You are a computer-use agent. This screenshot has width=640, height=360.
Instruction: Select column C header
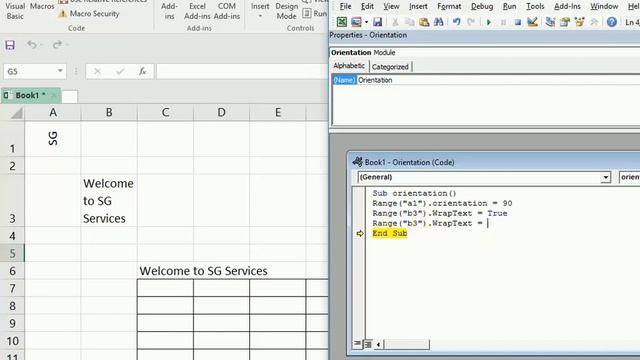(165, 112)
